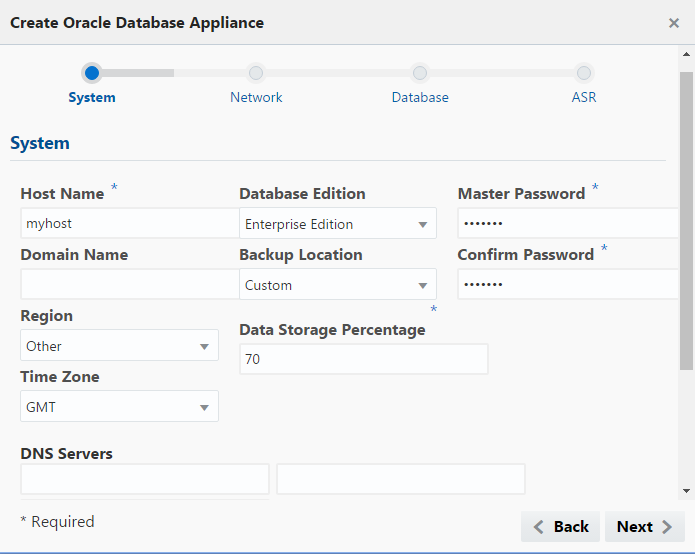The image size is (695, 554).
Task: Open the Region dropdown list
Action: (119, 346)
